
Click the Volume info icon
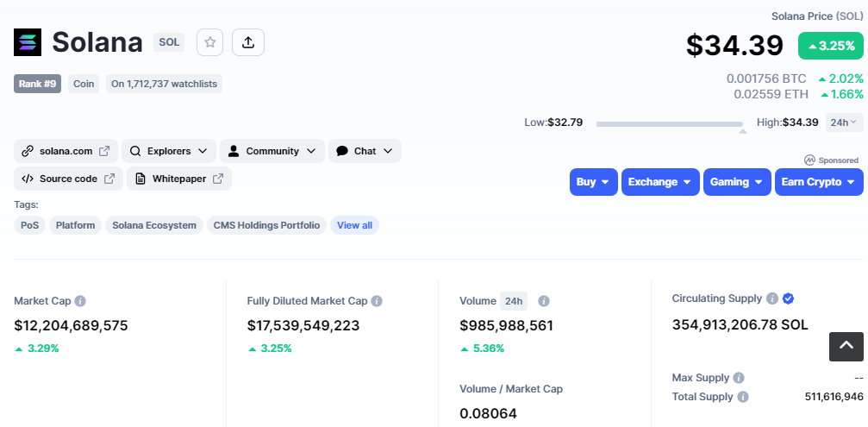coord(544,301)
